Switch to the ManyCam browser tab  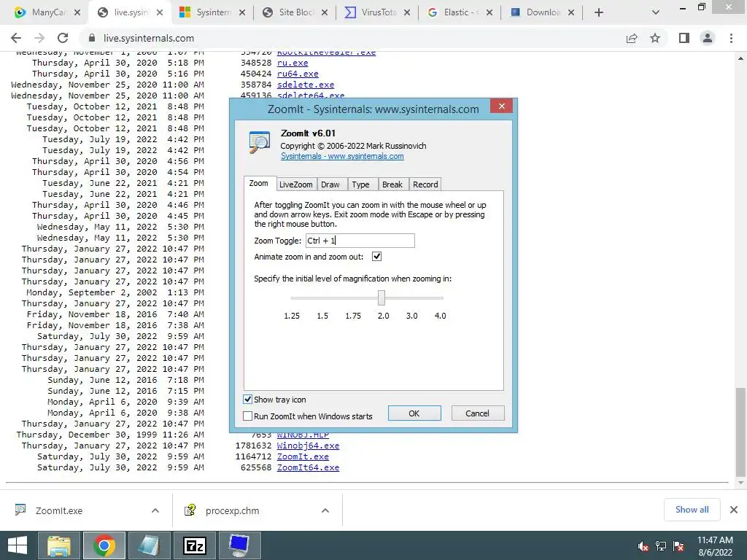click(x=47, y=12)
